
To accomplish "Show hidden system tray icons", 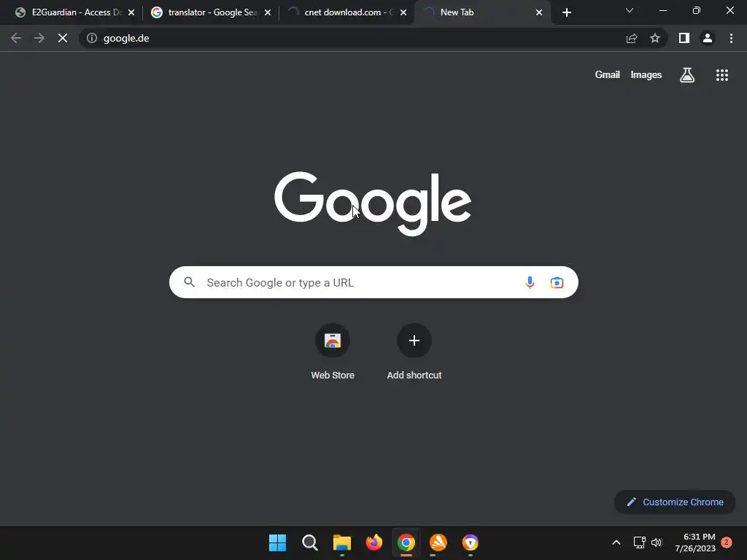I will pyautogui.click(x=616, y=542).
